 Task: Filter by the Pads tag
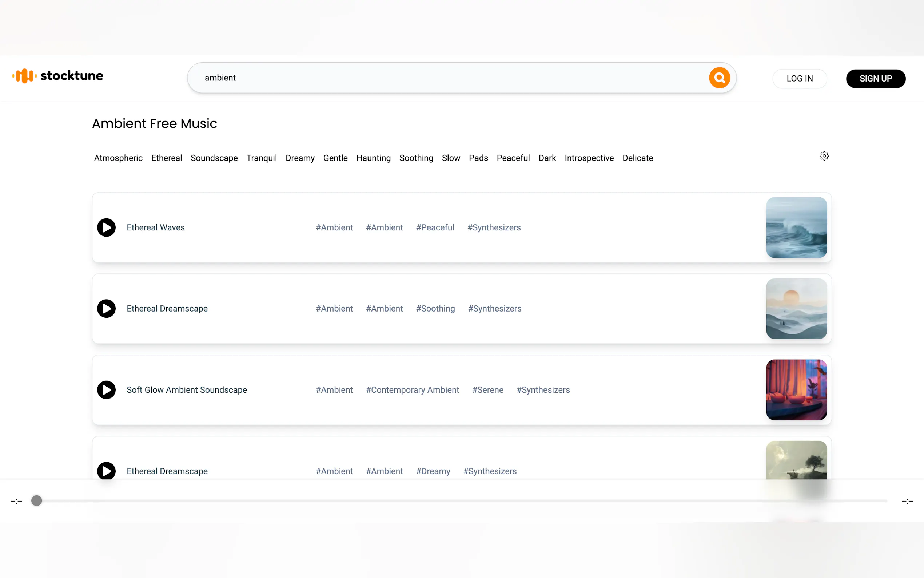[x=478, y=158]
